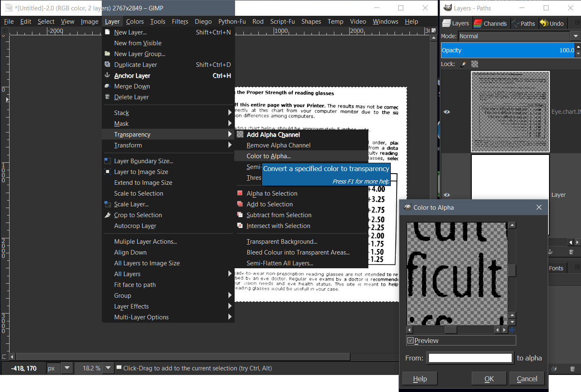Click the Add Alpha Channel checkerboard icon
Image resolution: width=581 pixels, height=392 pixels.
[240, 134]
